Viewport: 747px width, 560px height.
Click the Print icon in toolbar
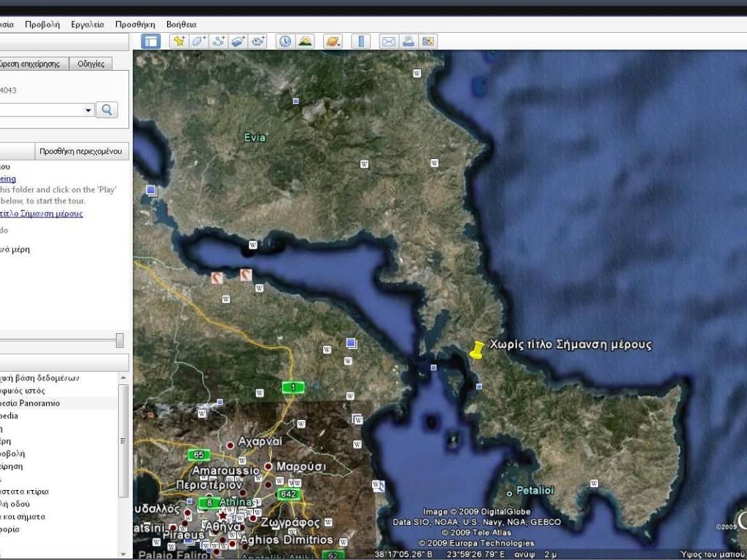[409, 42]
